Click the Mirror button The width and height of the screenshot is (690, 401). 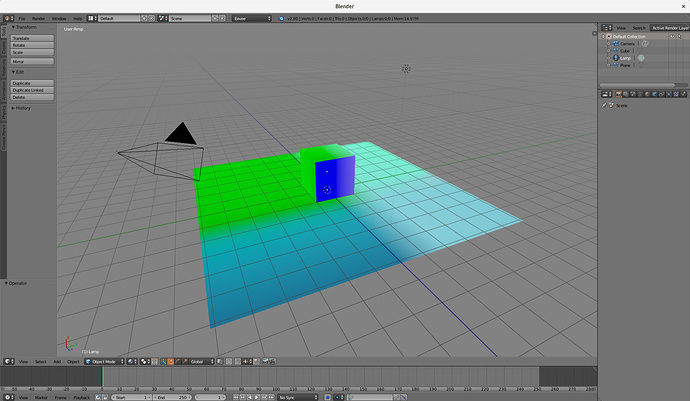tap(32, 62)
